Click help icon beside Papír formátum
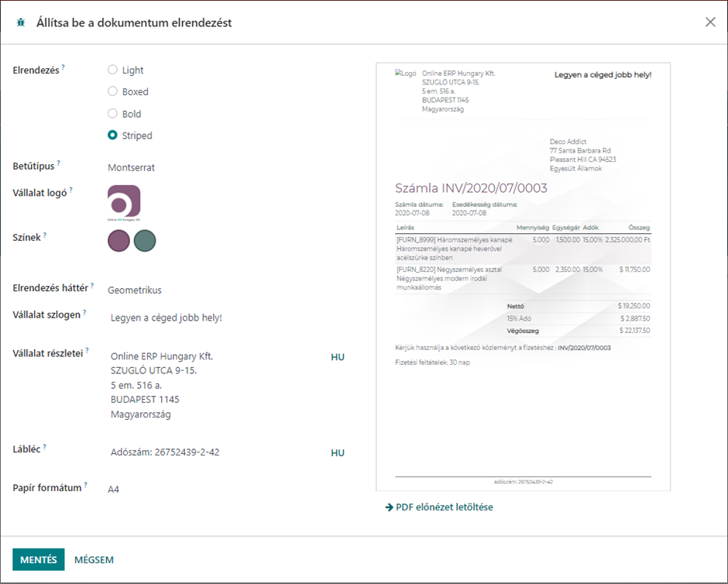 [86, 486]
